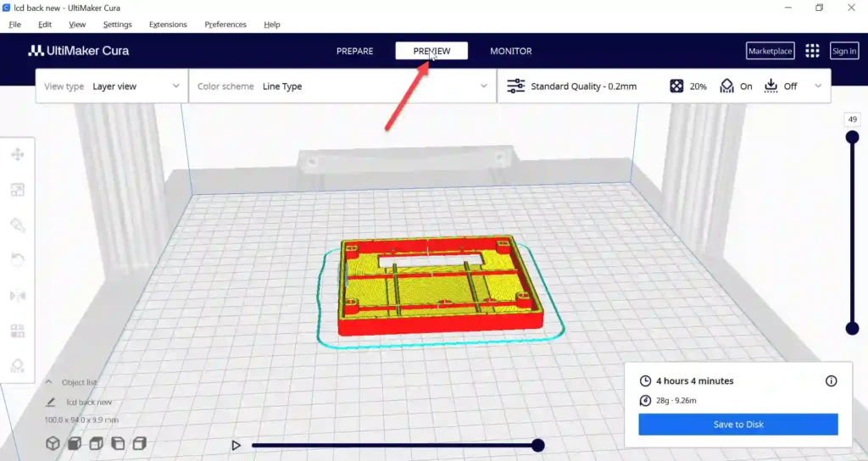Switch camera to right side view icon

point(140,443)
